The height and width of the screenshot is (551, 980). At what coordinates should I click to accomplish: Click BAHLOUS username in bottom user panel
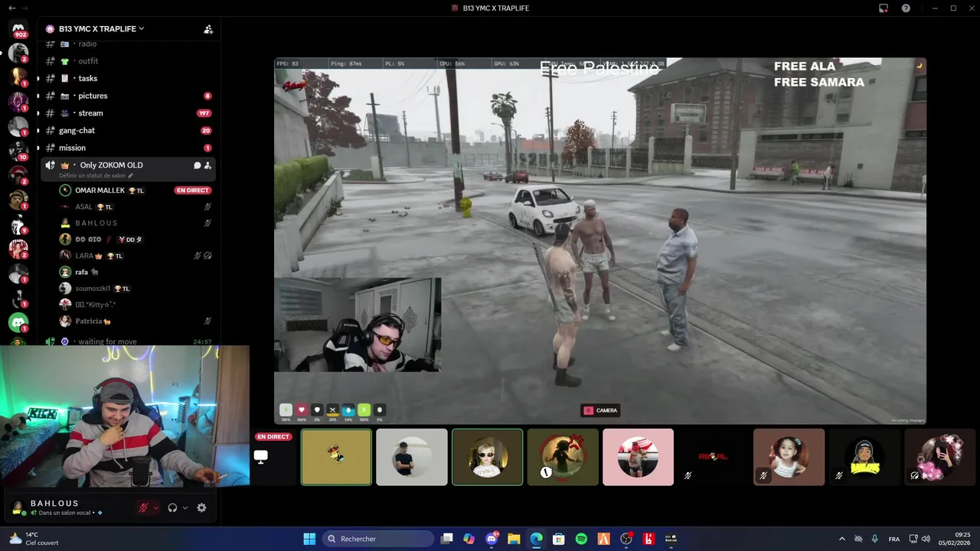pyautogui.click(x=54, y=503)
